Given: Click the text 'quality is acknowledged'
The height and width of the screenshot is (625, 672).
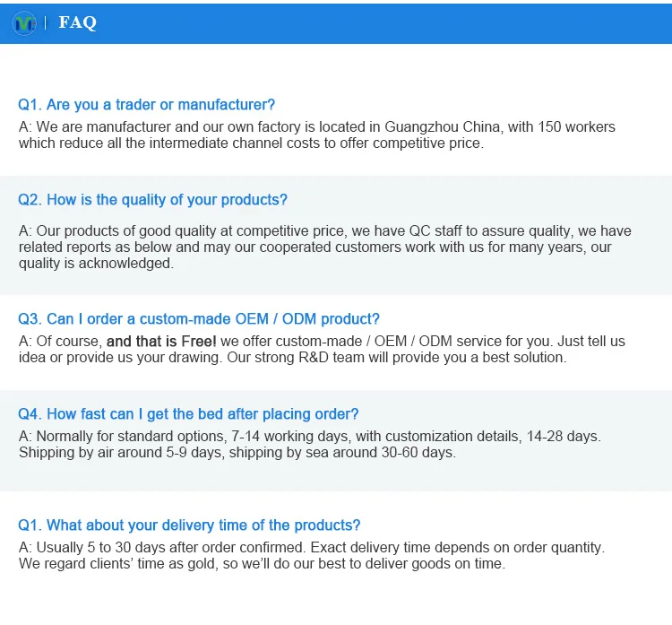Looking at the screenshot, I should click(x=96, y=264).
